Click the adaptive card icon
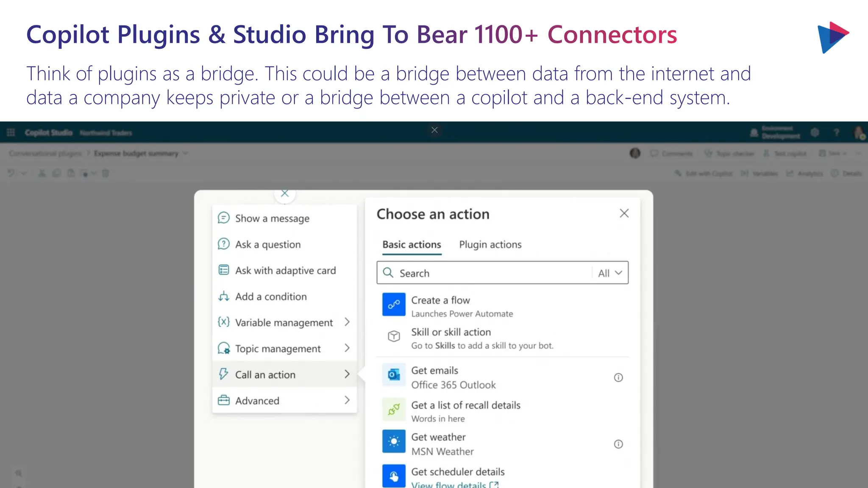Image resolution: width=868 pixels, height=488 pixels. 223,270
